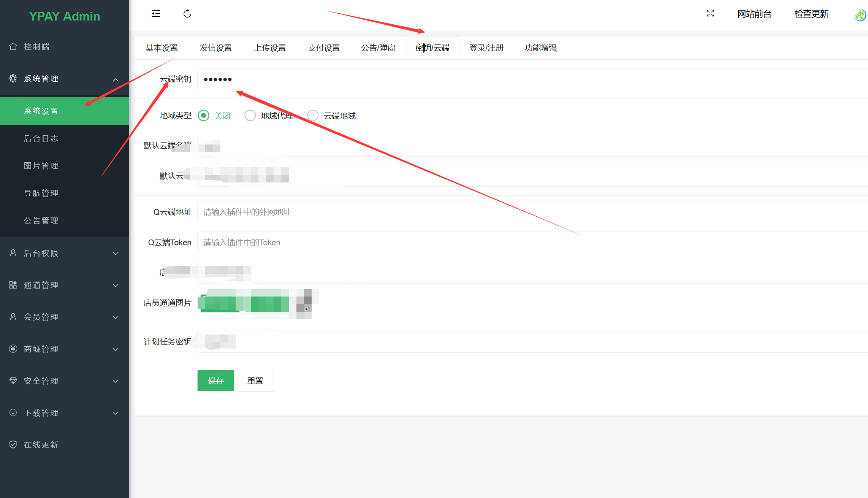Click the 商城管理 yen icon

[x=13, y=349]
